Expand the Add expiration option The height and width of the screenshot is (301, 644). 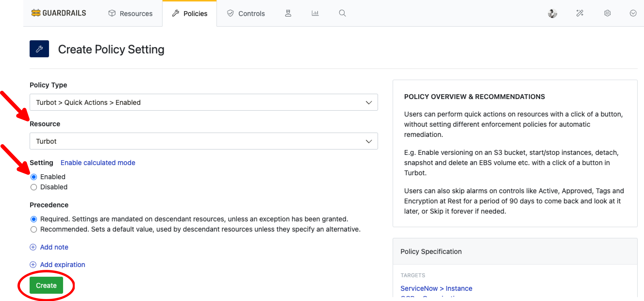tap(58, 265)
